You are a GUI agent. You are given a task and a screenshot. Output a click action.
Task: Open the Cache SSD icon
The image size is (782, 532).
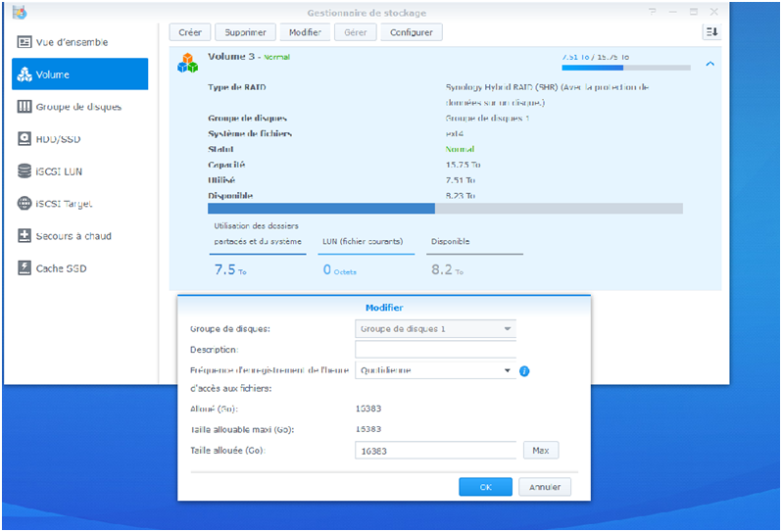tap(24, 267)
